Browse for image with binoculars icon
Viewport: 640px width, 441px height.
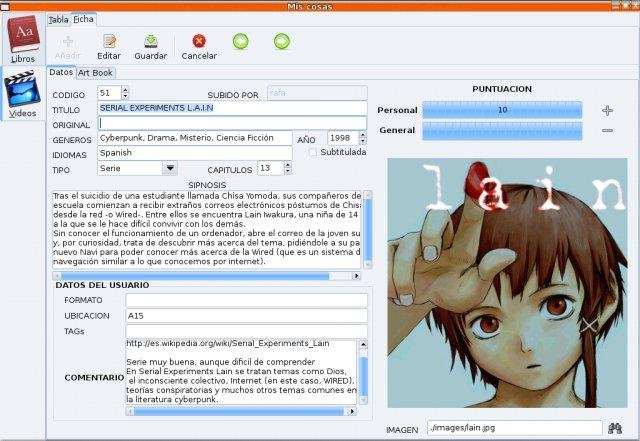tap(615, 428)
